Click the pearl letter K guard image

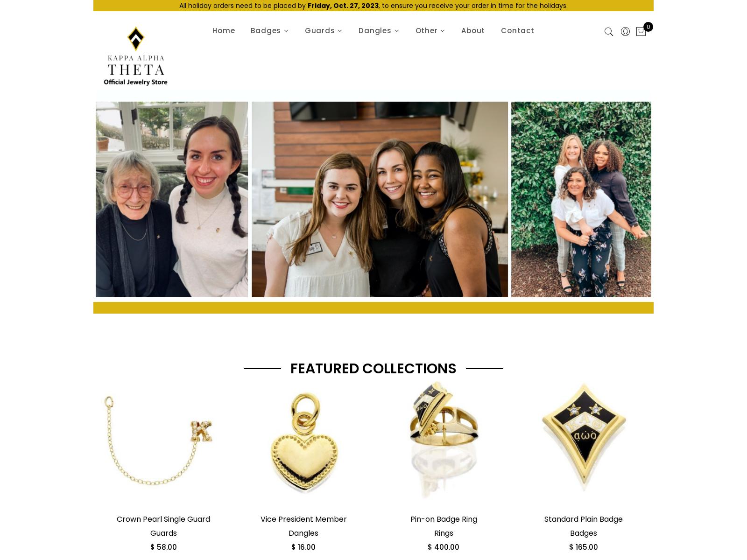click(x=159, y=440)
